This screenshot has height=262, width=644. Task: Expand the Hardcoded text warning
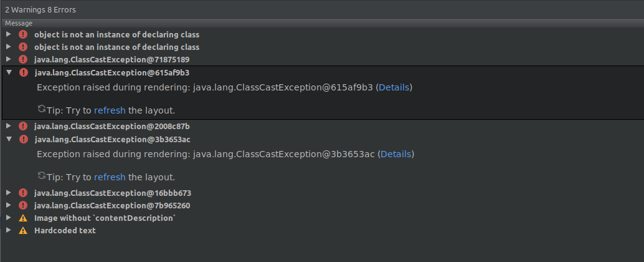click(x=8, y=230)
